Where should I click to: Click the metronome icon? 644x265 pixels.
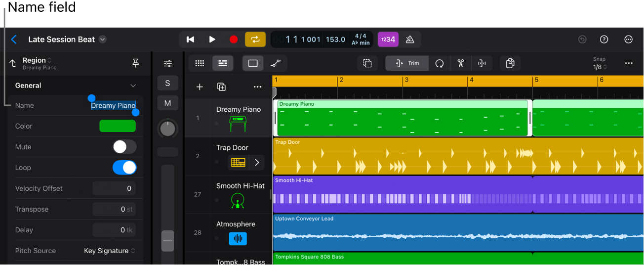409,40
